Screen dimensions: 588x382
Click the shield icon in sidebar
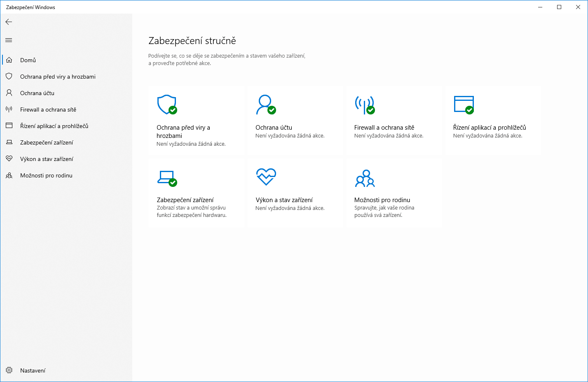click(x=9, y=77)
